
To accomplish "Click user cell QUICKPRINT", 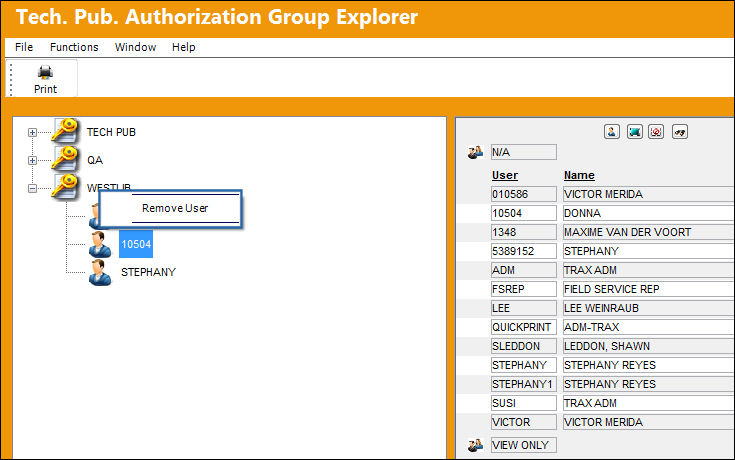I will 524,327.
